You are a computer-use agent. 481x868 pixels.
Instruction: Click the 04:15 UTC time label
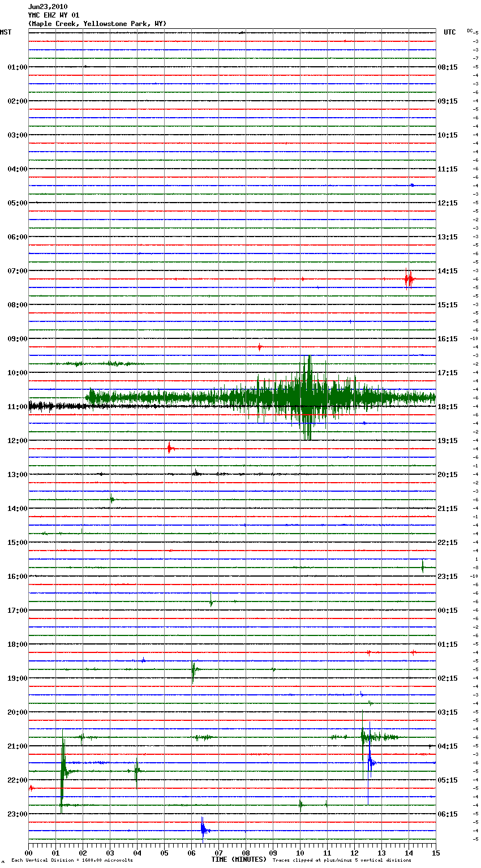[x=448, y=746]
